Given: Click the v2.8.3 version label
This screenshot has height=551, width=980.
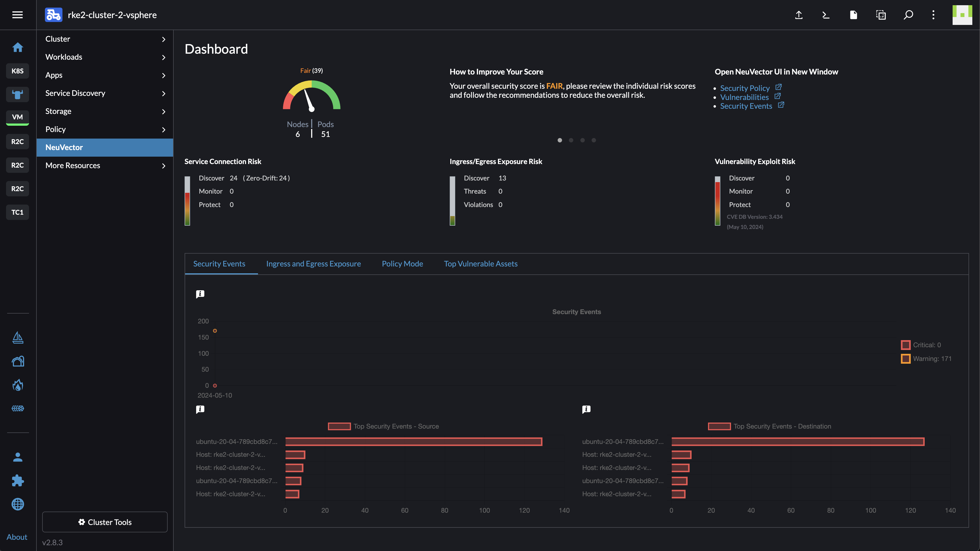Looking at the screenshot, I should (x=53, y=543).
